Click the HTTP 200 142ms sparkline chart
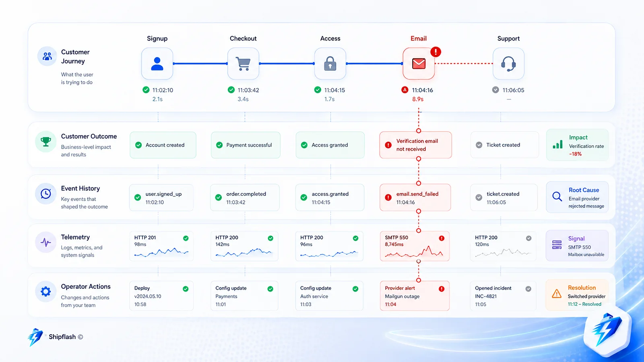 244,253
